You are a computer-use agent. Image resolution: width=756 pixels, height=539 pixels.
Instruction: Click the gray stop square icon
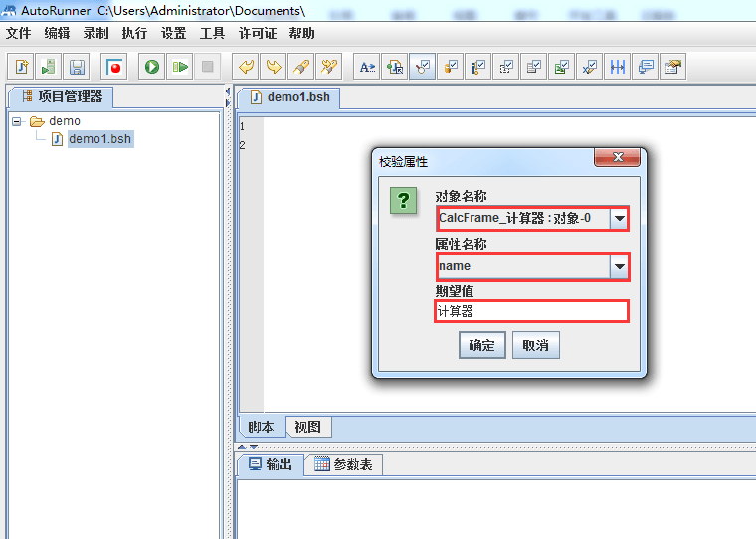[208, 67]
